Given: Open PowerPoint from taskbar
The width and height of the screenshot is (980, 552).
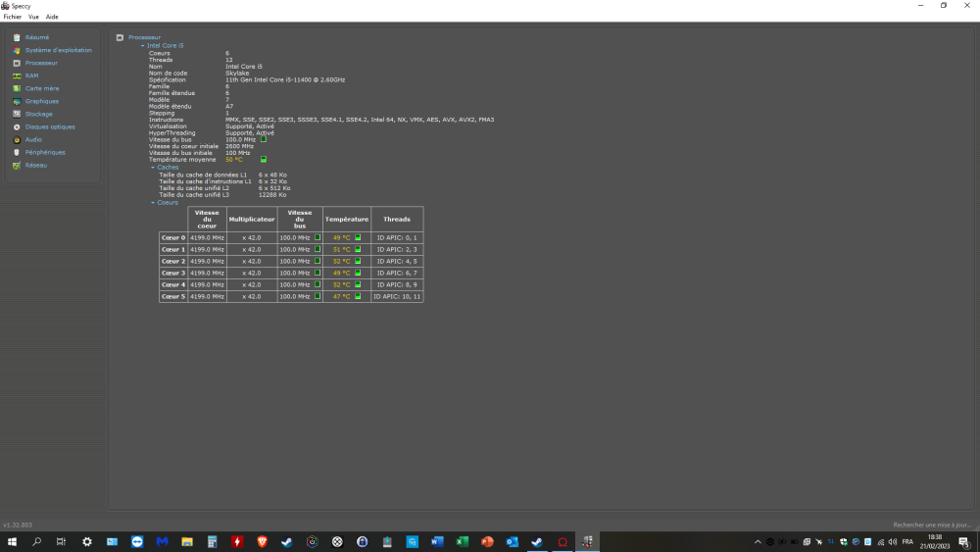Looking at the screenshot, I should (x=487, y=542).
